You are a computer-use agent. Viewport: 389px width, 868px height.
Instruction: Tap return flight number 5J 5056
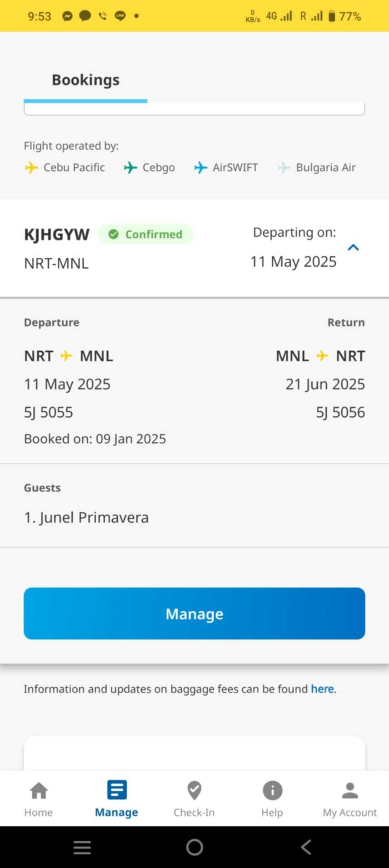pyautogui.click(x=340, y=412)
